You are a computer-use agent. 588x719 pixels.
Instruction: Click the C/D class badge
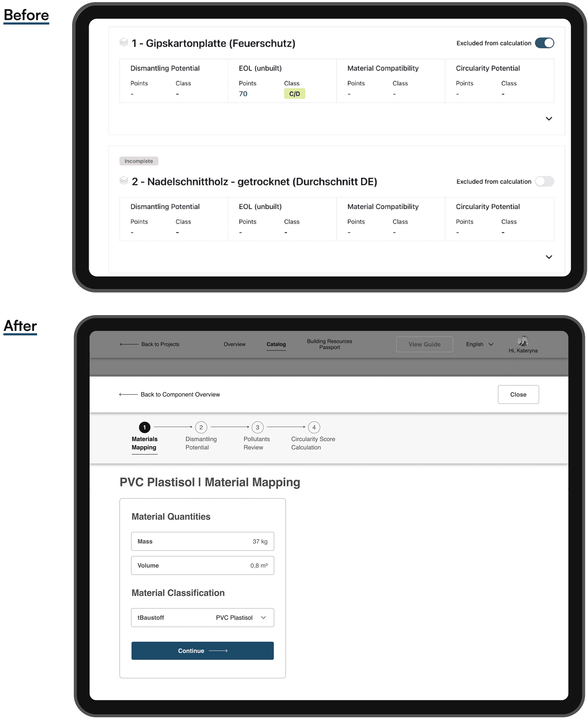click(294, 94)
